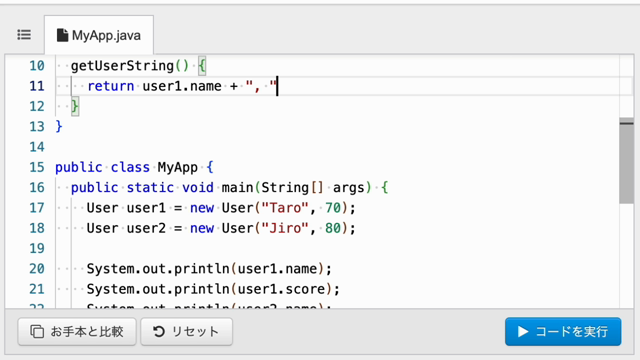
Task: Click the file icon on MyApp.java tab
Action: tap(62, 35)
